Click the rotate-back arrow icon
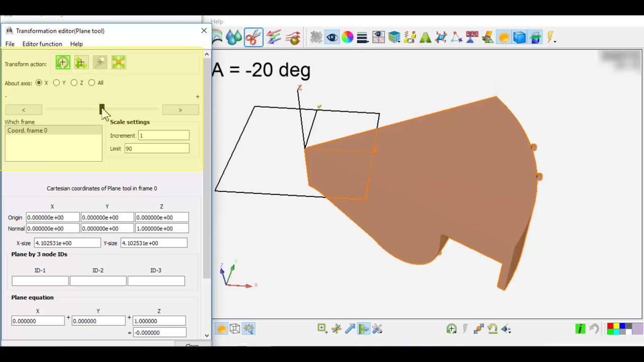 492,329
